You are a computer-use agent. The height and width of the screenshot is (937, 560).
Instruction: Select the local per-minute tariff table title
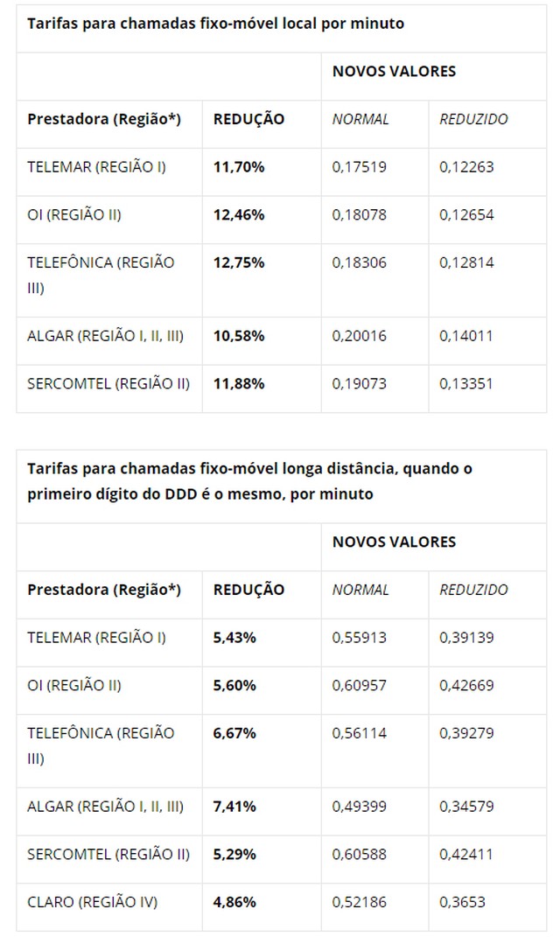pyautogui.click(x=216, y=24)
